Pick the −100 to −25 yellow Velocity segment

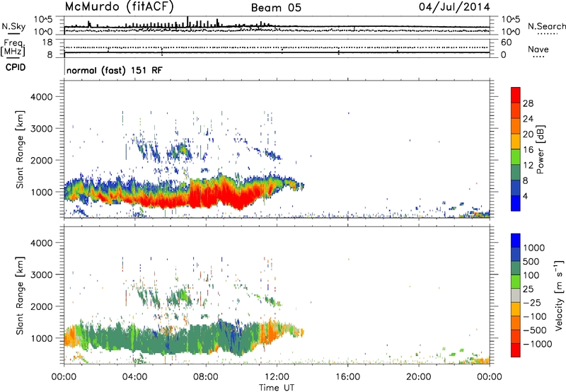pos(516,309)
